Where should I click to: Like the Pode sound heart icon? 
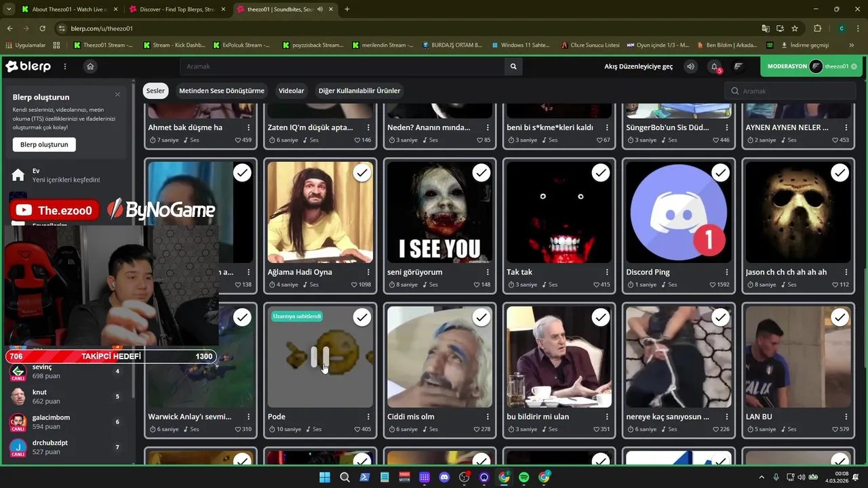(357, 429)
